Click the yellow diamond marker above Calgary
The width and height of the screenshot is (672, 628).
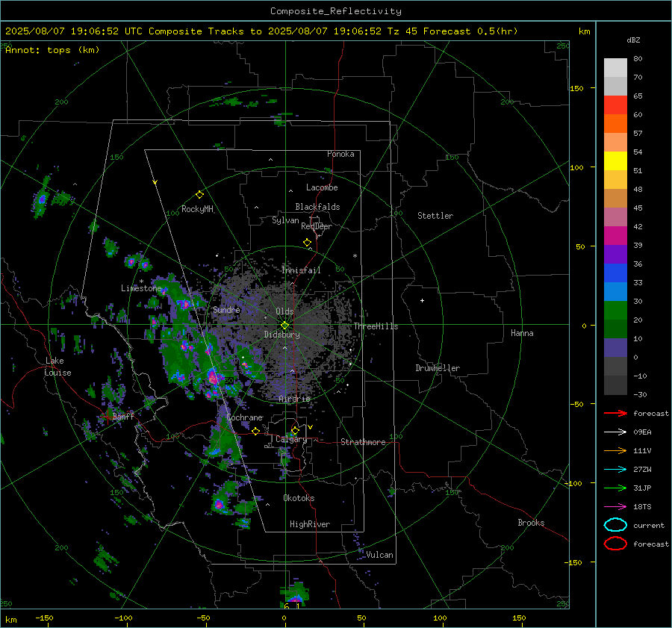pyautogui.click(x=295, y=430)
